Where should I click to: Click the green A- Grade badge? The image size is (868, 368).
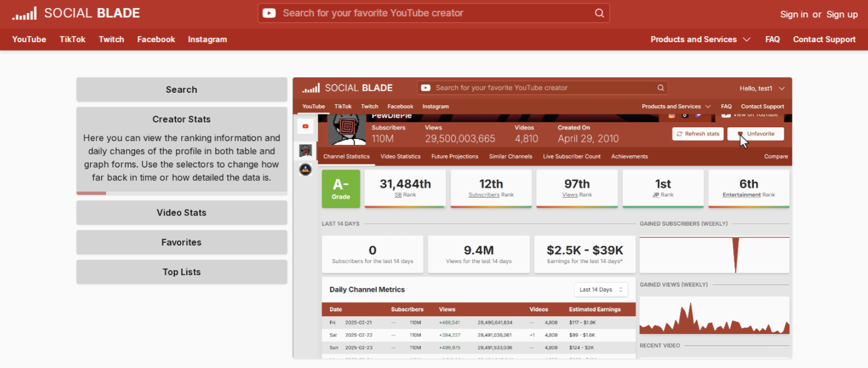pos(341,189)
